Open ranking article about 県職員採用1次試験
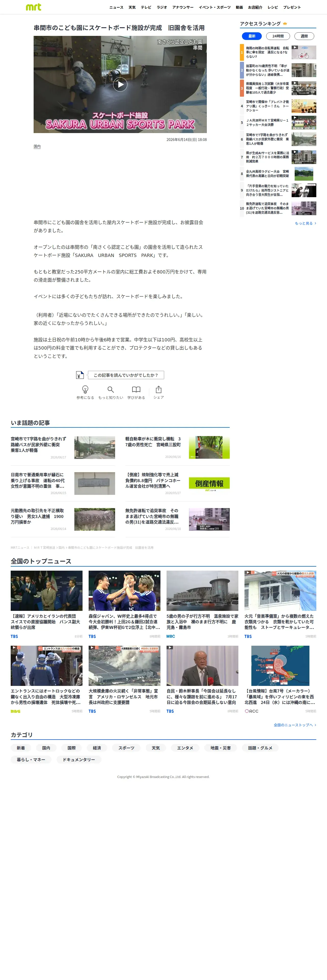The height and width of the screenshot is (980, 327). (267, 88)
